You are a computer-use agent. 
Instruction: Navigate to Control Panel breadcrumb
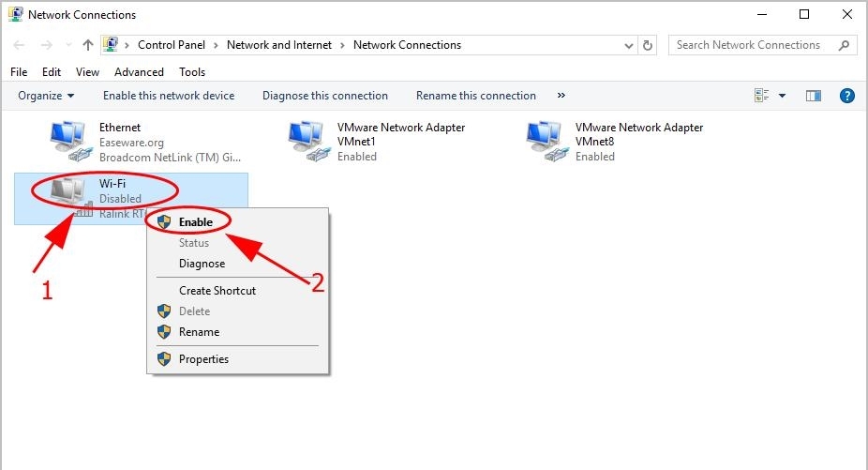click(172, 45)
